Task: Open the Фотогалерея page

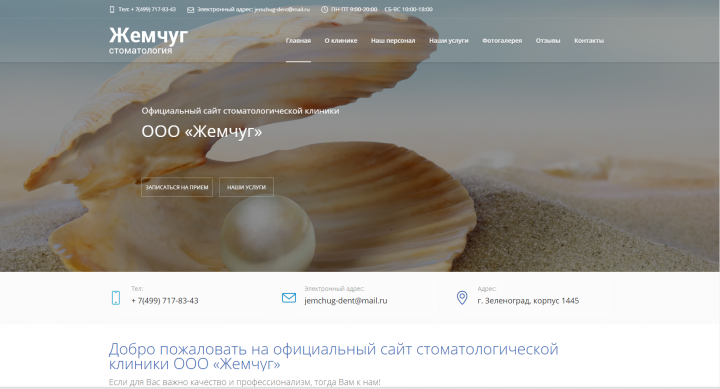Action: click(502, 40)
